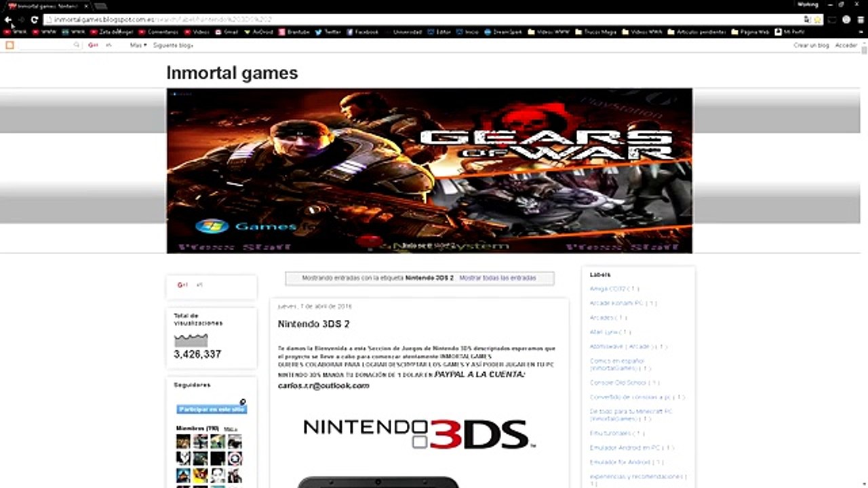Click the Atomiswave (Arcade) label link

[628, 346]
